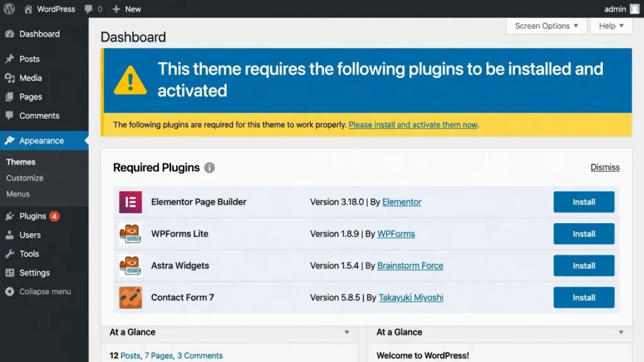
Task: Click the Comments bubble icon in sidebar
Action: (10, 116)
